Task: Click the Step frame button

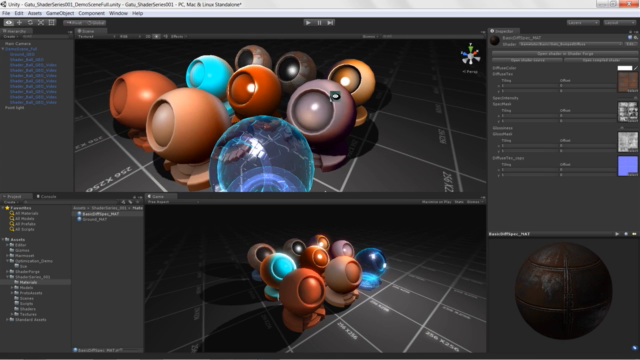Action: (x=330, y=22)
